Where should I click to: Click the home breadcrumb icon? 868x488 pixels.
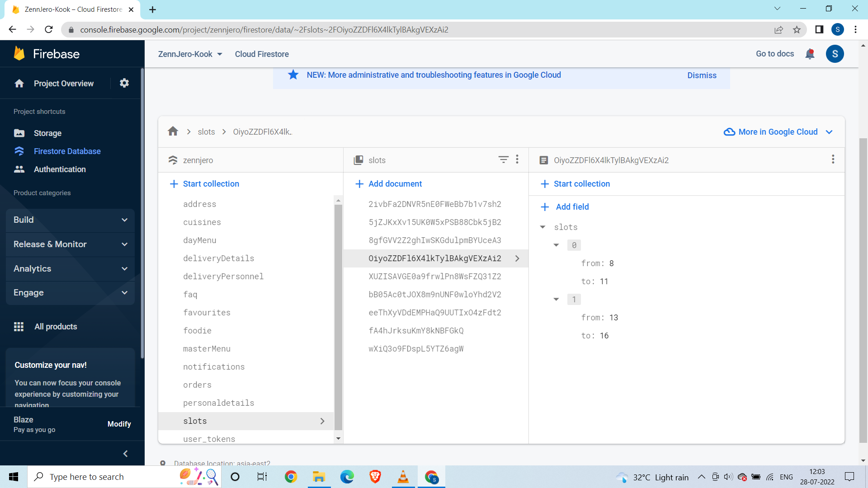click(x=173, y=131)
